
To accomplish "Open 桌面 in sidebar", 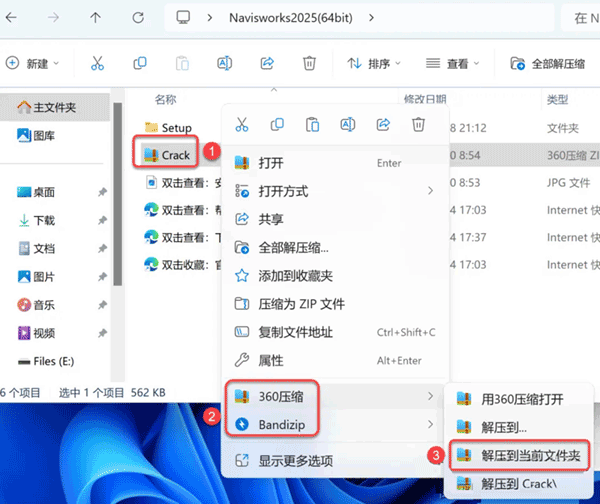I will click(x=36, y=192).
